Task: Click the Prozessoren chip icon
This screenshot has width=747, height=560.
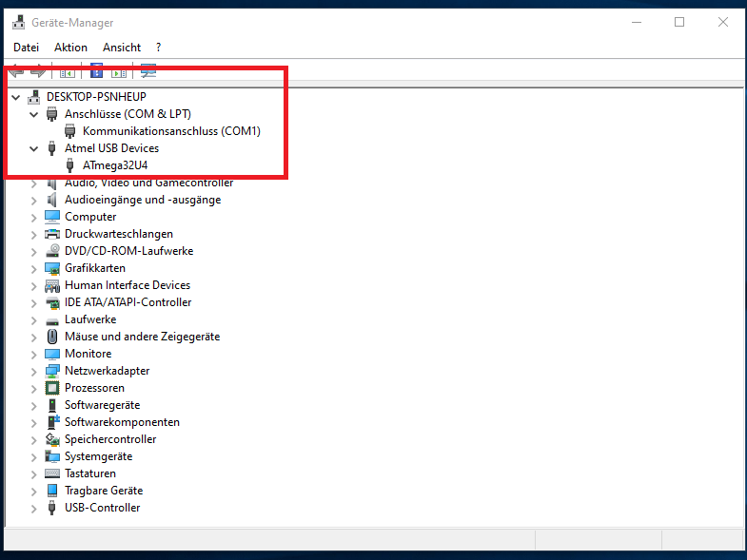Action: tap(52, 388)
